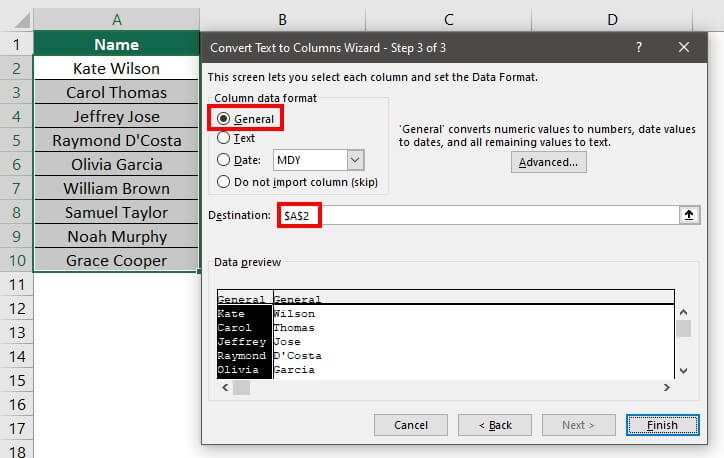Select row 13 header
The height and width of the screenshot is (458, 724).
(17, 332)
